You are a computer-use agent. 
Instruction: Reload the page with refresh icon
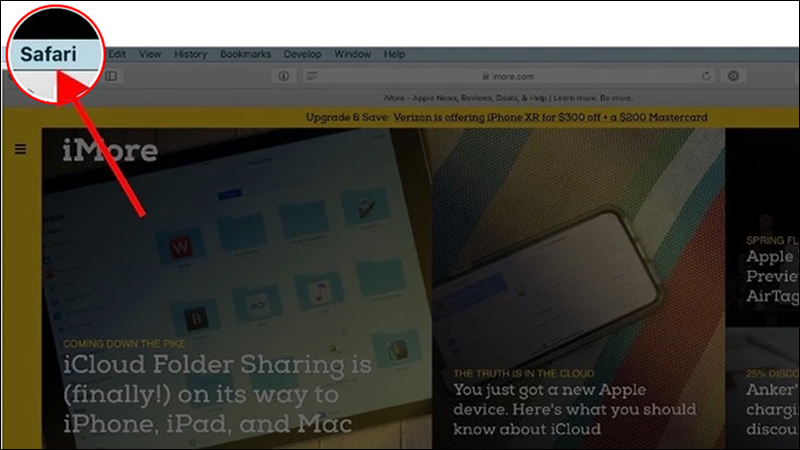(706, 76)
